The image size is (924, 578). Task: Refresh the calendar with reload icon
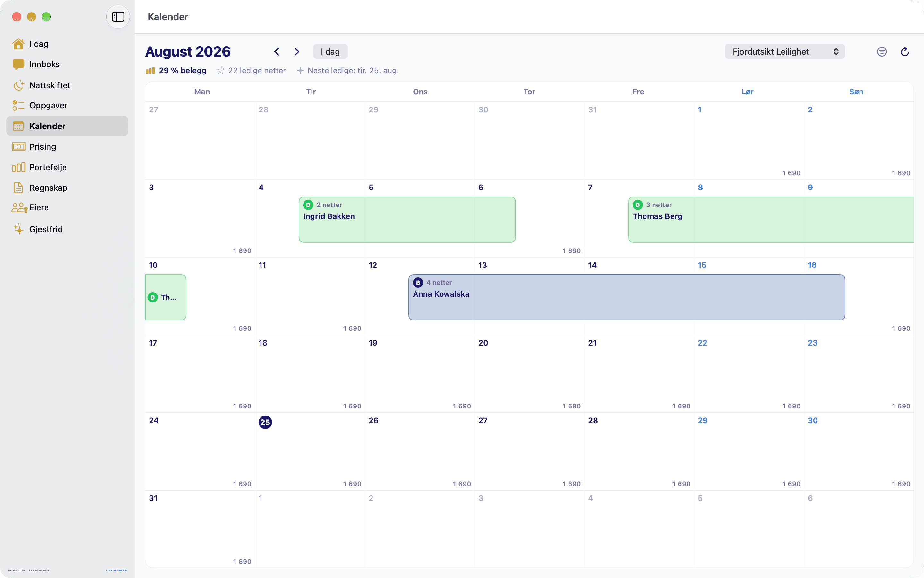[x=904, y=52]
